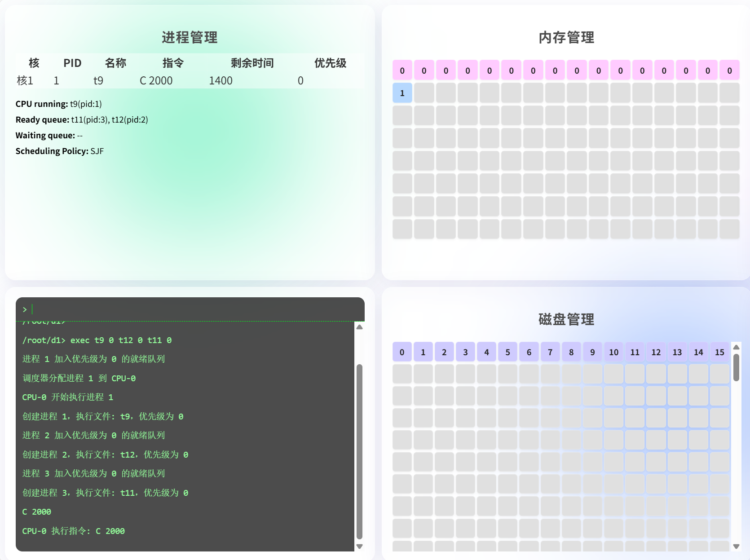
Task: Click the terminal command input field
Action: (193, 309)
